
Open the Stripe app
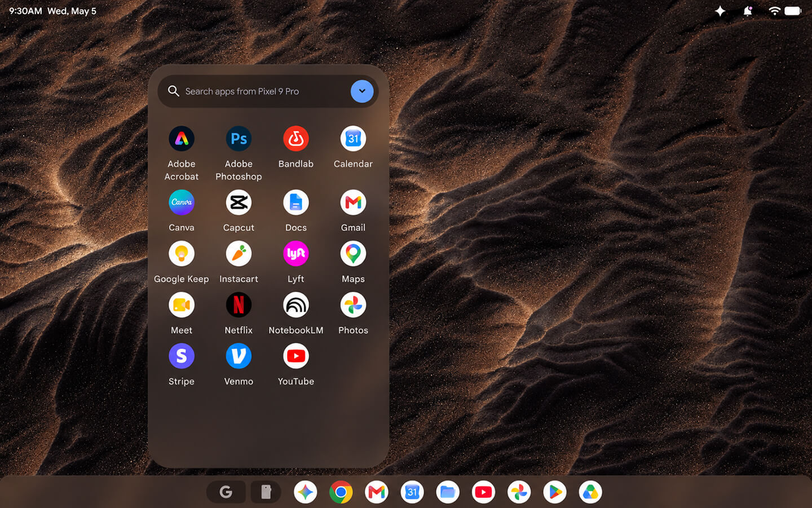tap(182, 356)
